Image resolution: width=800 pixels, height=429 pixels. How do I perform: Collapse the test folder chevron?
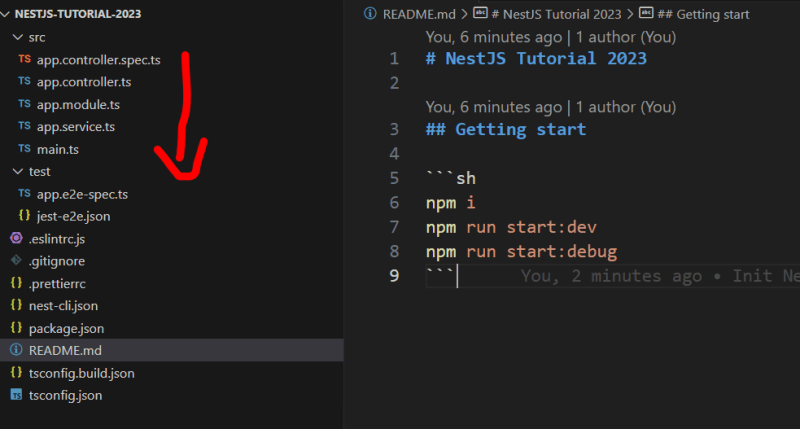coord(18,171)
